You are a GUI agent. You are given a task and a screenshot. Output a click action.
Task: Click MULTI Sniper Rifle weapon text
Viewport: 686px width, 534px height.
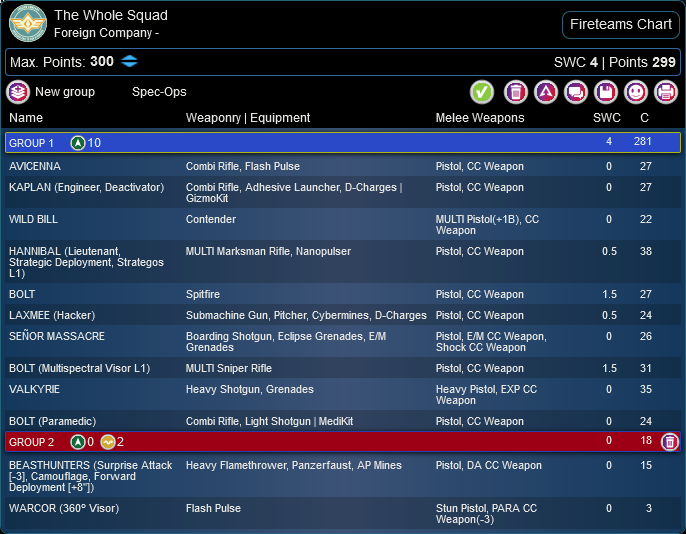pyautogui.click(x=229, y=368)
